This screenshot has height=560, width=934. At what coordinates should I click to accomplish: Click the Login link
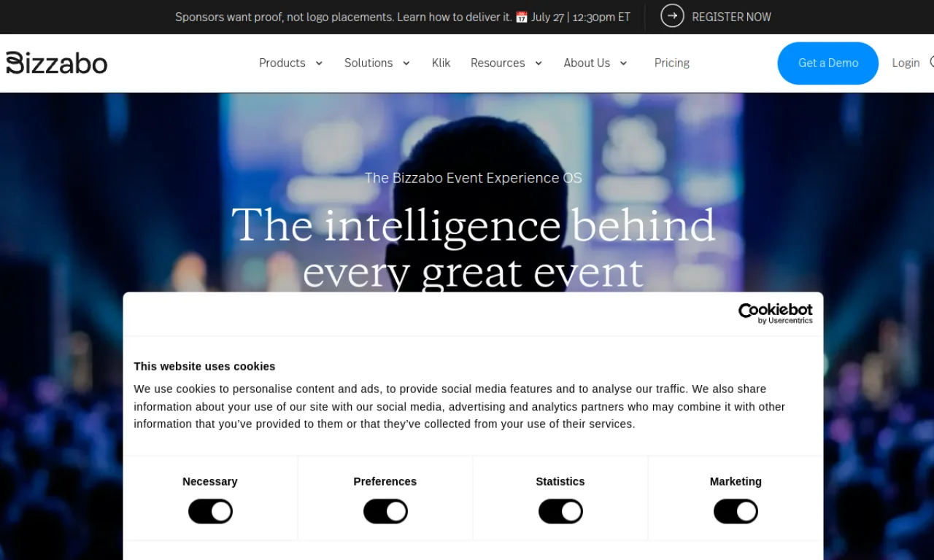(x=906, y=63)
